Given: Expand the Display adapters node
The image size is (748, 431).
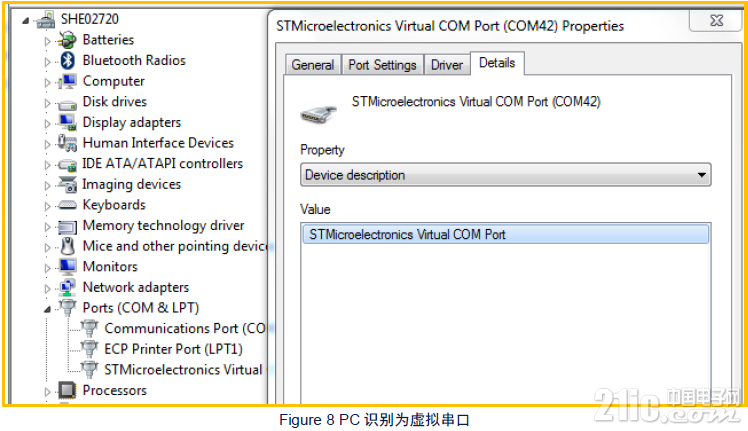Looking at the screenshot, I should coord(47,124).
